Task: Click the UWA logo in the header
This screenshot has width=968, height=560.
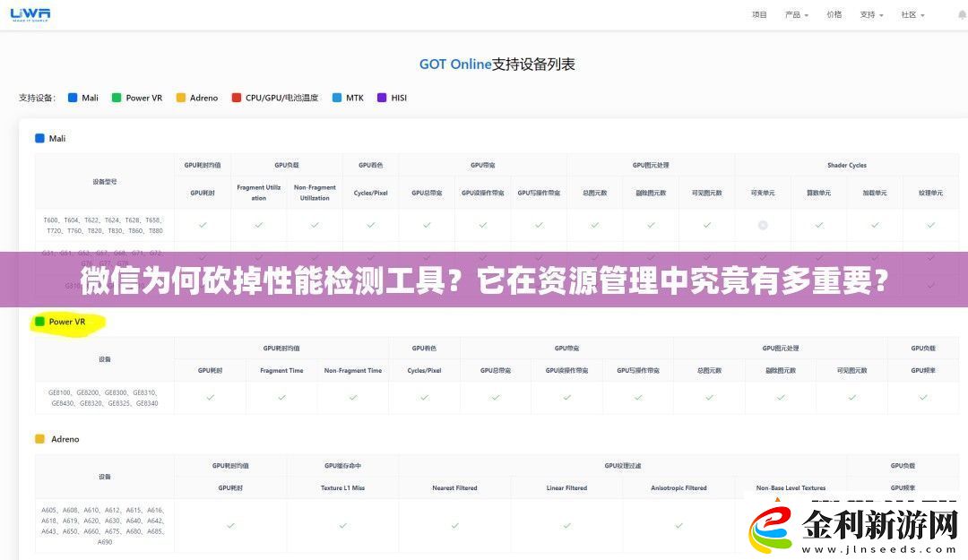Action: (30, 15)
